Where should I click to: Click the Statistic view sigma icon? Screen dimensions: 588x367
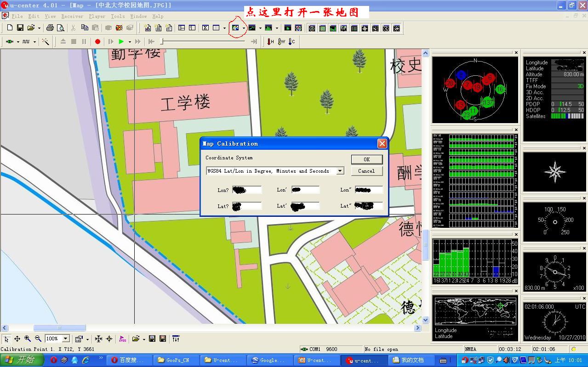[206, 28]
